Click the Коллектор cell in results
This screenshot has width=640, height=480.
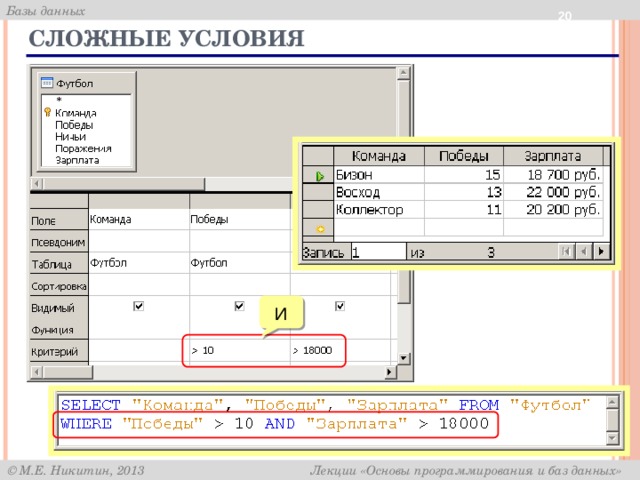[x=379, y=210]
